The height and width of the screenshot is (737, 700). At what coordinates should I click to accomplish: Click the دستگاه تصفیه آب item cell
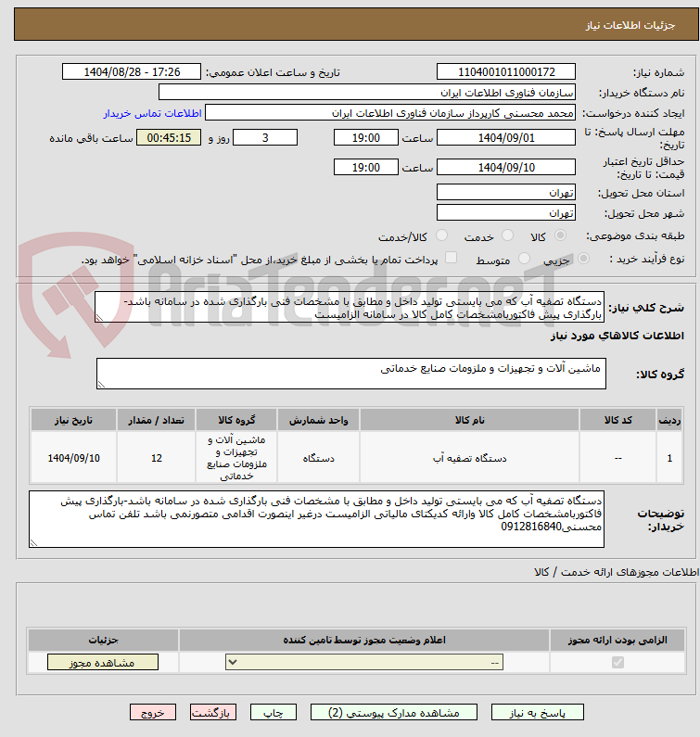click(x=469, y=458)
